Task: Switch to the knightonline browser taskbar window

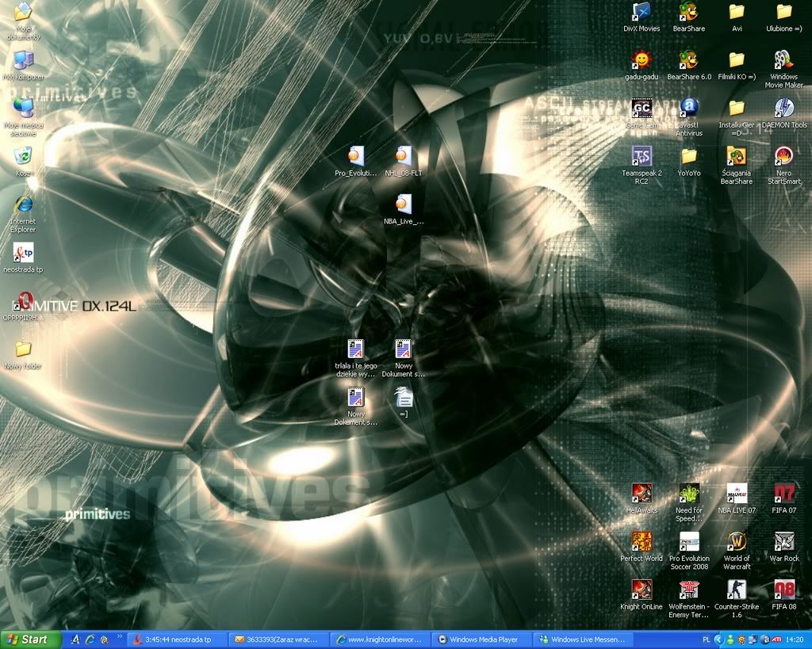Action: click(x=380, y=639)
